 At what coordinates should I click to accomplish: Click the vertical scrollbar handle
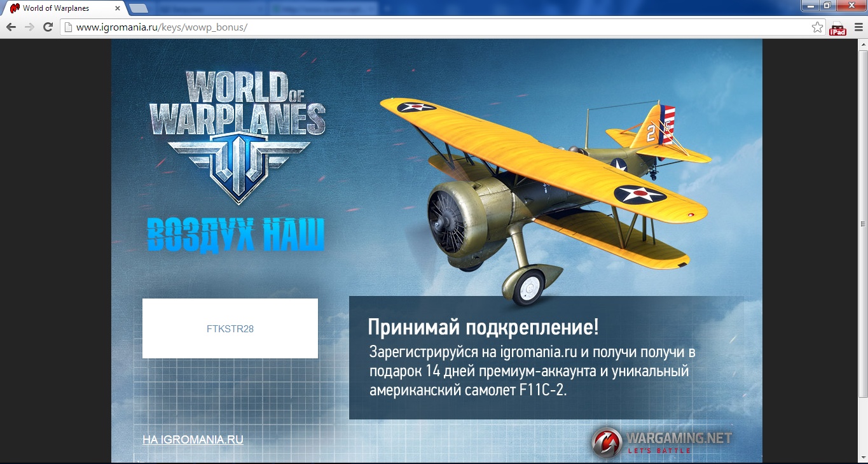click(863, 223)
